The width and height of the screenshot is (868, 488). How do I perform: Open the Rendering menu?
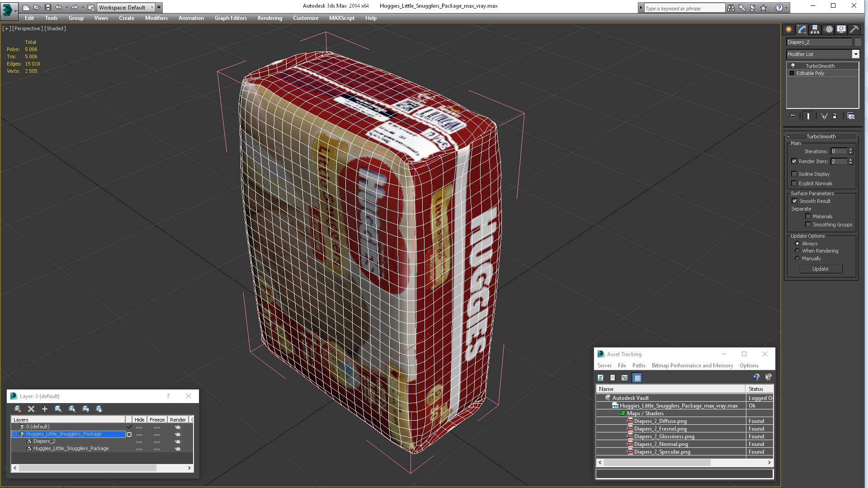pos(270,18)
